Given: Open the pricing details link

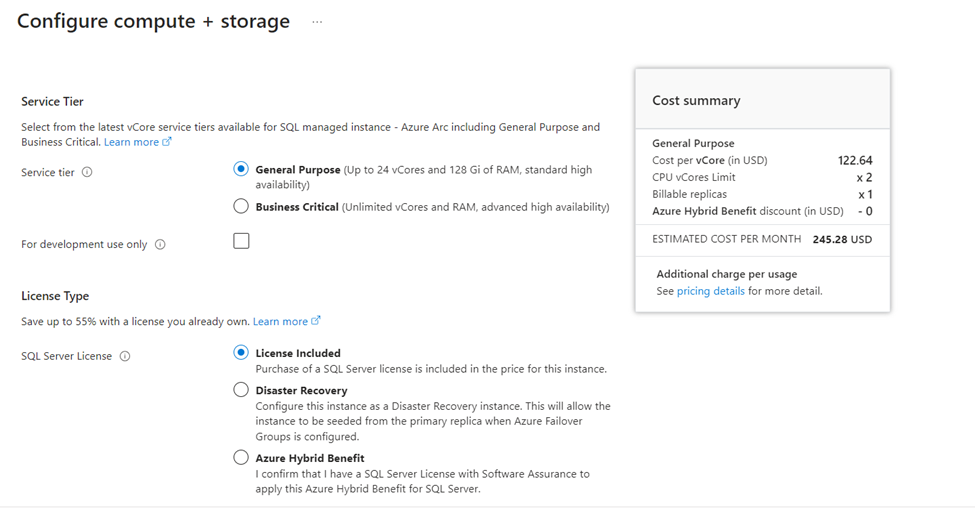Looking at the screenshot, I should tap(710, 291).
